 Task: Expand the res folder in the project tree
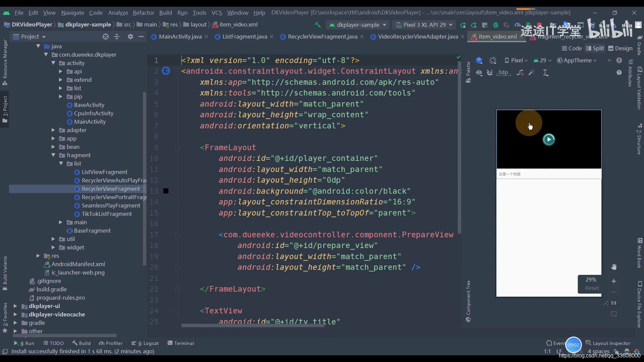coord(38,256)
